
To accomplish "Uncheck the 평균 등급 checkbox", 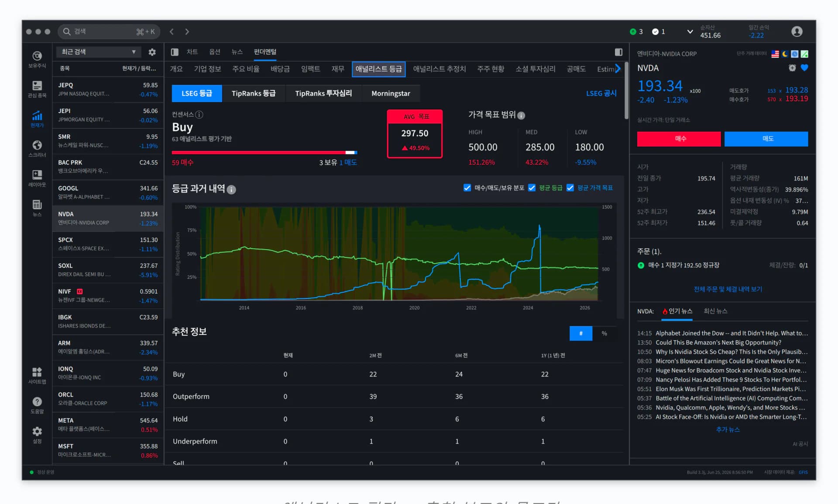I will coord(532,188).
